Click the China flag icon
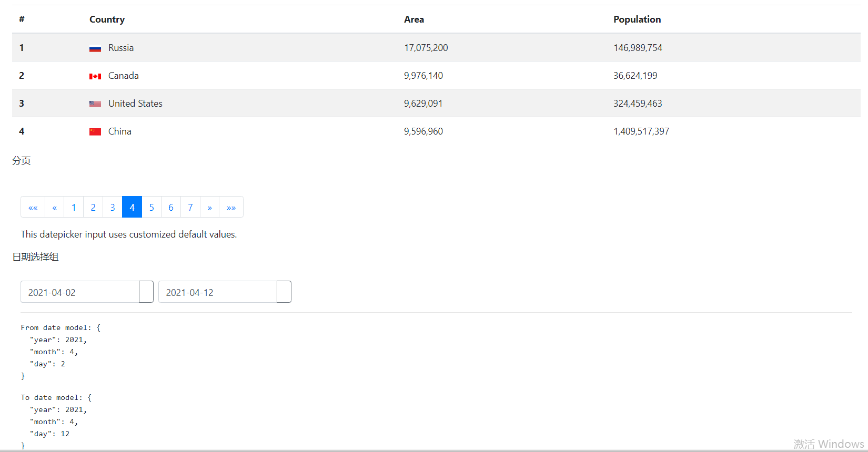This screenshot has width=868, height=452. tap(95, 131)
